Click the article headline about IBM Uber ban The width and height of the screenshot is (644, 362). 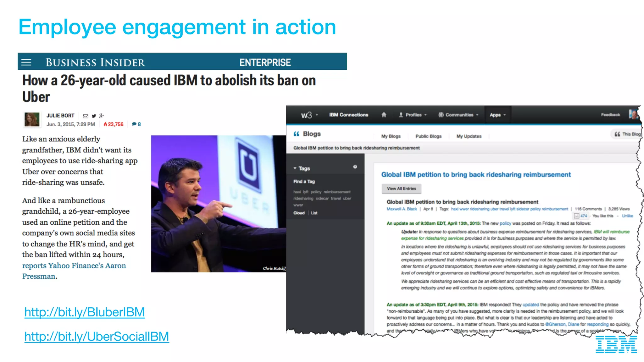click(169, 89)
